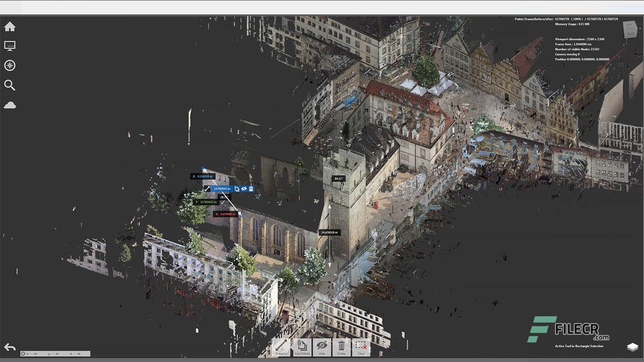644x362 pixels.
Task: Select the search magnifier in the sidebar
Action: (x=10, y=85)
